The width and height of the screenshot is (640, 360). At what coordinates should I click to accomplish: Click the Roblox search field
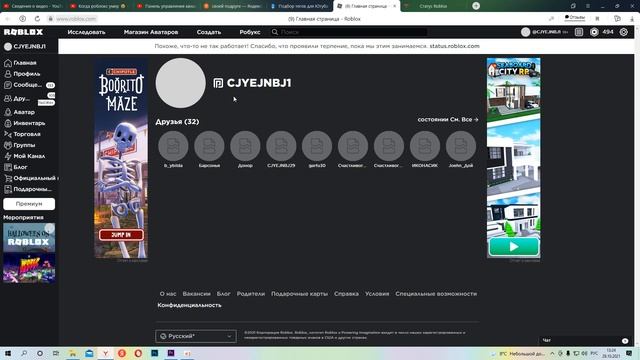[x=349, y=32]
